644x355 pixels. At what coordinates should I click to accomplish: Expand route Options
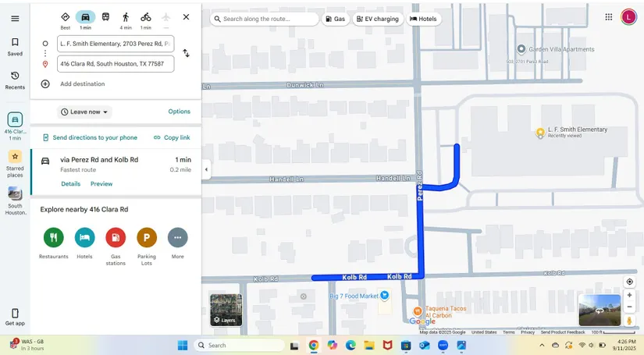tap(179, 112)
